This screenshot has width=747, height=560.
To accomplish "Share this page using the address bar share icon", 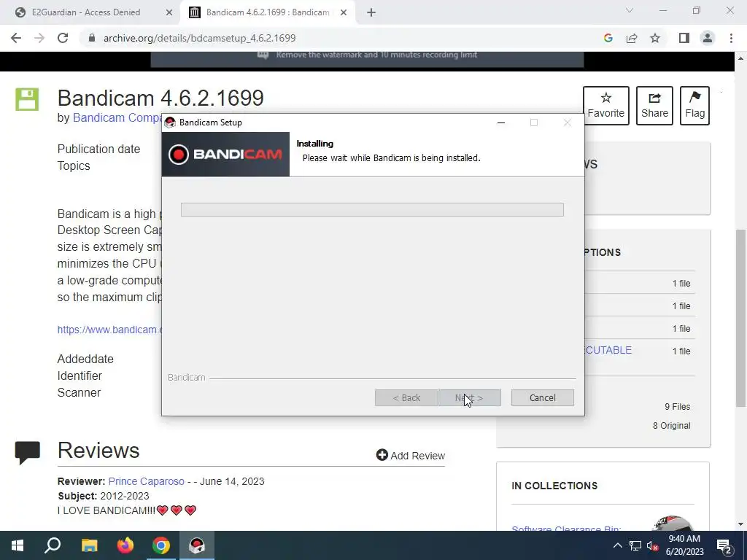I will pos(632,38).
